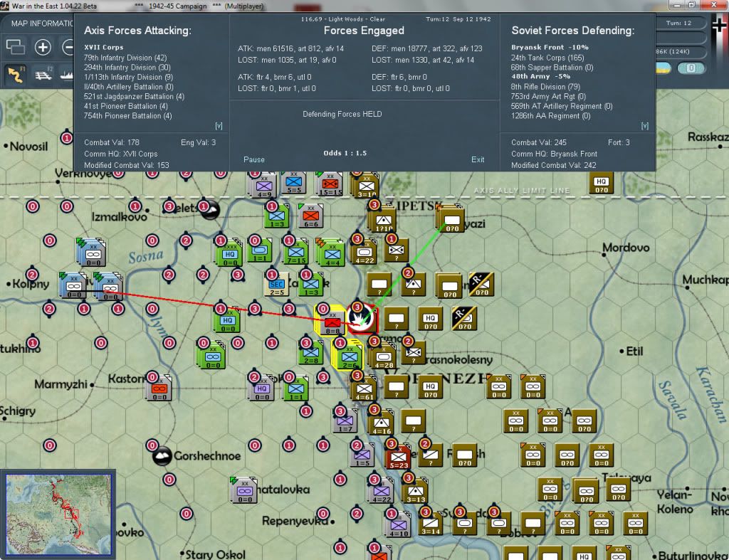Select the Soviet 3=13 unit counter

(416, 492)
